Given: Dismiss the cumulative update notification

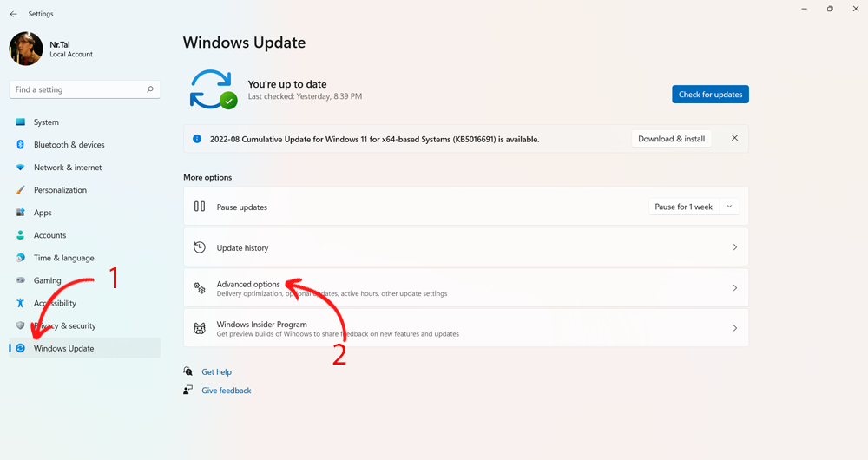Looking at the screenshot, I should tap(734, 138).
